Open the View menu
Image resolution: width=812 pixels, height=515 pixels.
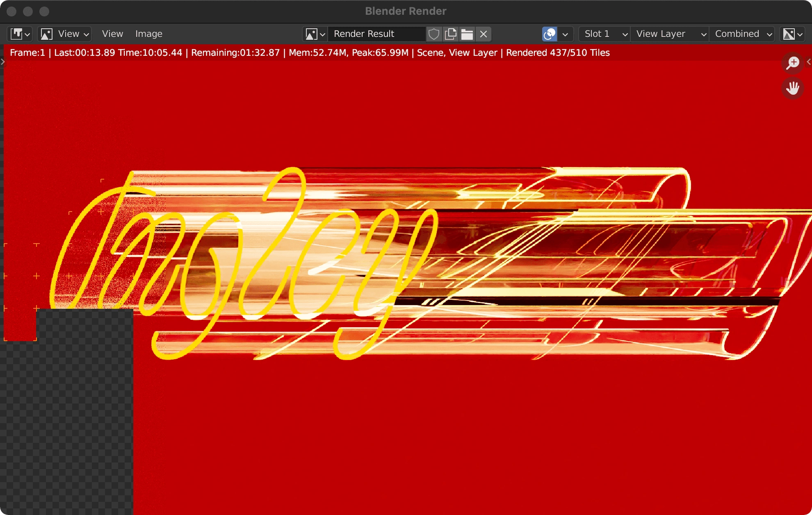[x=112, y=34]
